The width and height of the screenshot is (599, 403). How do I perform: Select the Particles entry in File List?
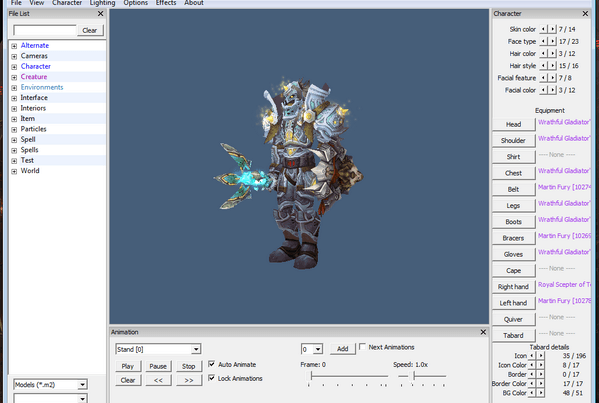tap(34, 129)
